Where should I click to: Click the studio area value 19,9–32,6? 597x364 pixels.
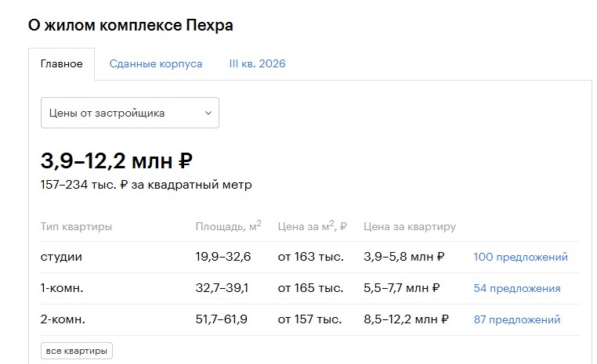[x=223, y=257]
